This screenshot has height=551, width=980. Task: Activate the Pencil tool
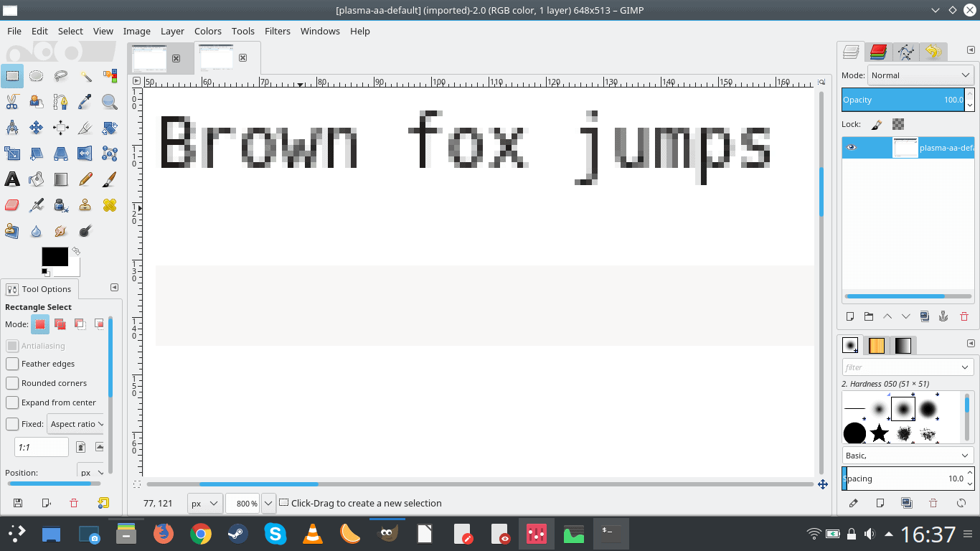[85, 179]
